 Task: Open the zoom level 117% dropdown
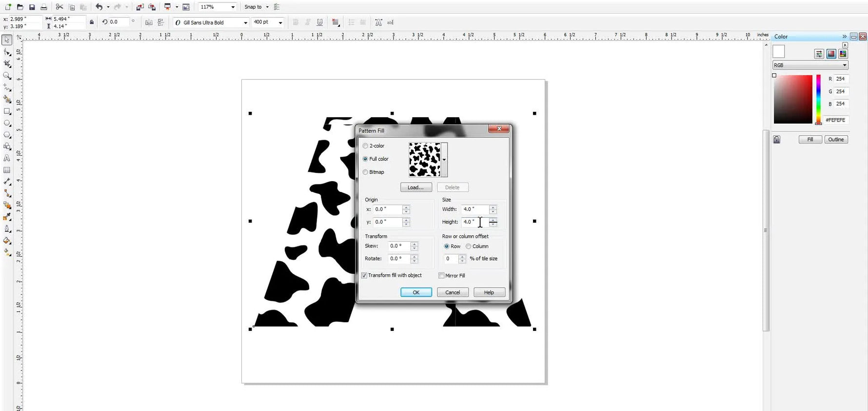pyautogui.click(x=233, y=7)
